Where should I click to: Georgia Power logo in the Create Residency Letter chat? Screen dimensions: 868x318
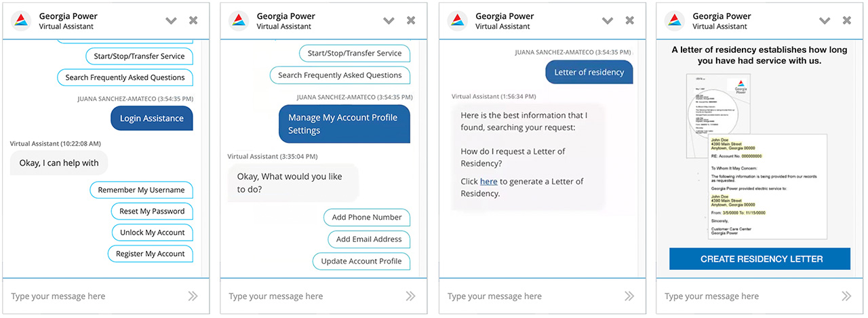click(x=675, y=21)
